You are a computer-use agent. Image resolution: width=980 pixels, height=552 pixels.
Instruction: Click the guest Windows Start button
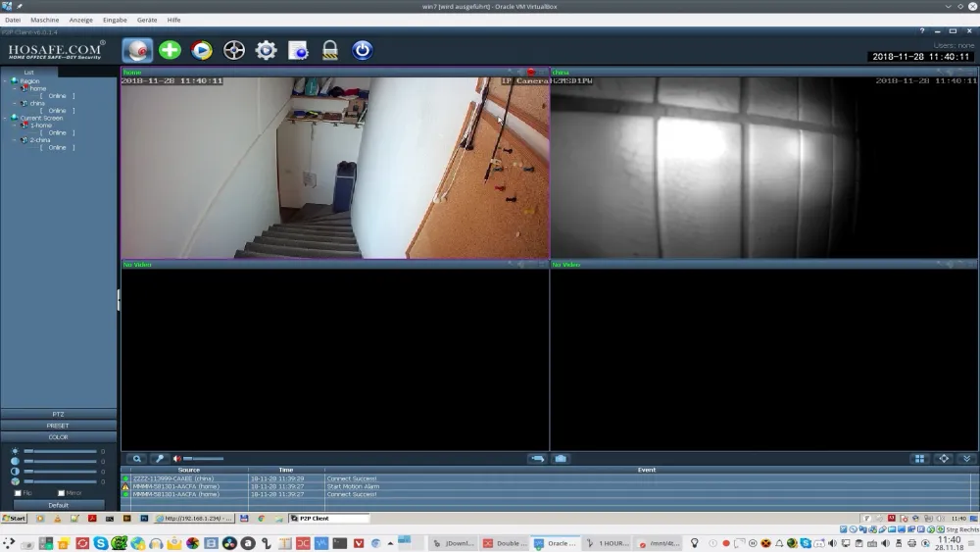point(14,519)
